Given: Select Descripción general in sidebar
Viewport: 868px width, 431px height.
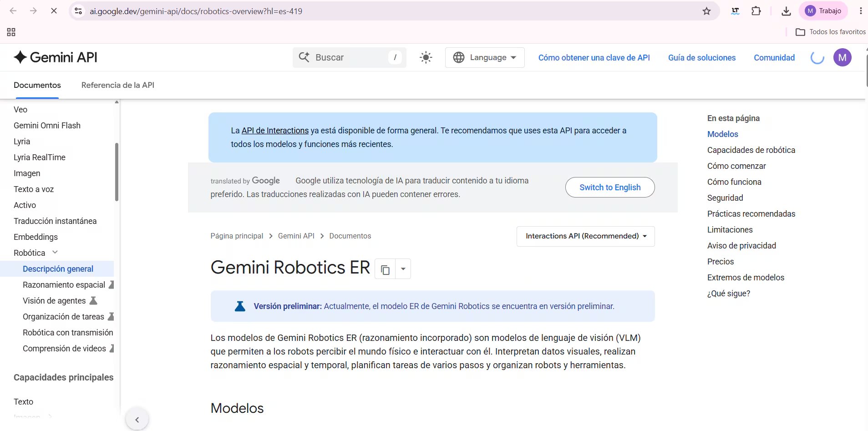Looking at the screenshot, I should click(x=58, y=269).
